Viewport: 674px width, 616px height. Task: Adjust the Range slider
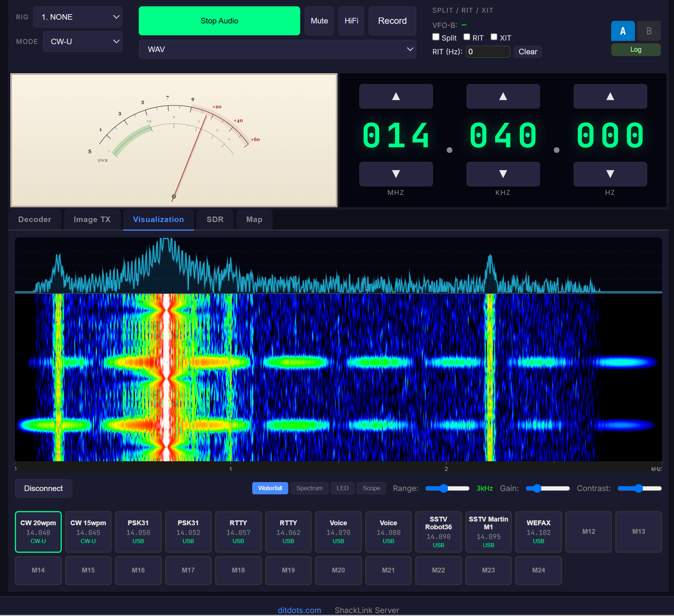(x=447, y=488)
